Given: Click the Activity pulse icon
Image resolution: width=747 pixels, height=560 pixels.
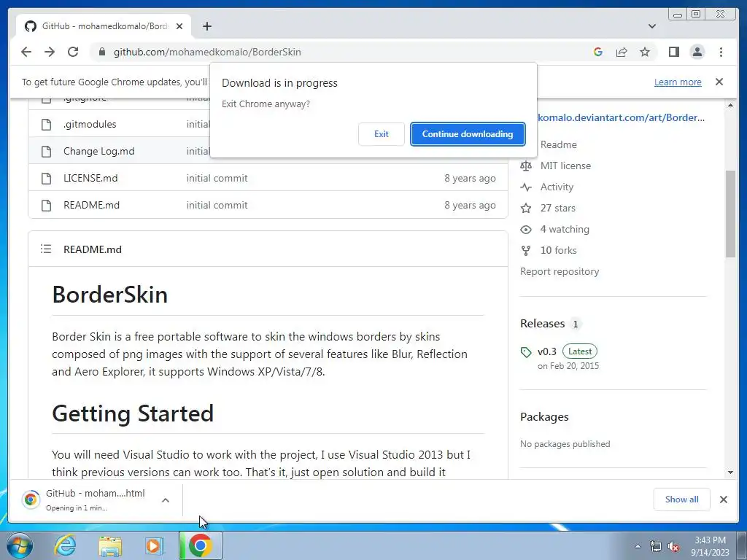Looking at the screenshot, I should coord(526,187).
